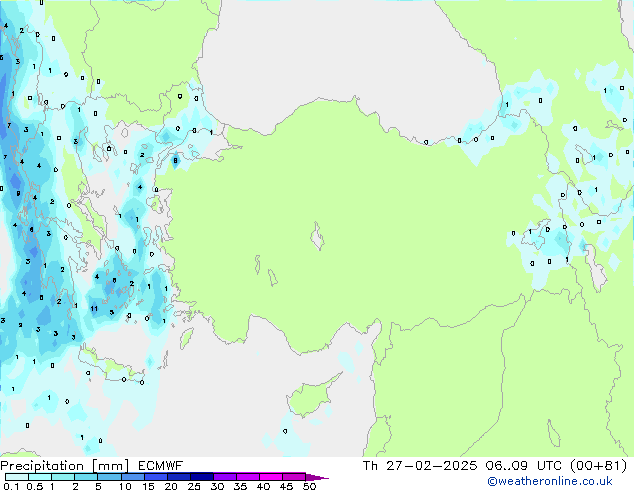
Task: Click the 'Precipitation [mm]' title text
Action: click(65, 466)
